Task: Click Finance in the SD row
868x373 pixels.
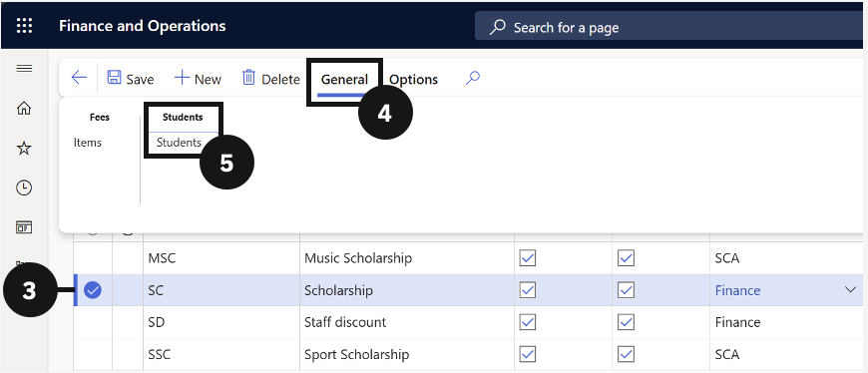Action: (x=737, y=322)
